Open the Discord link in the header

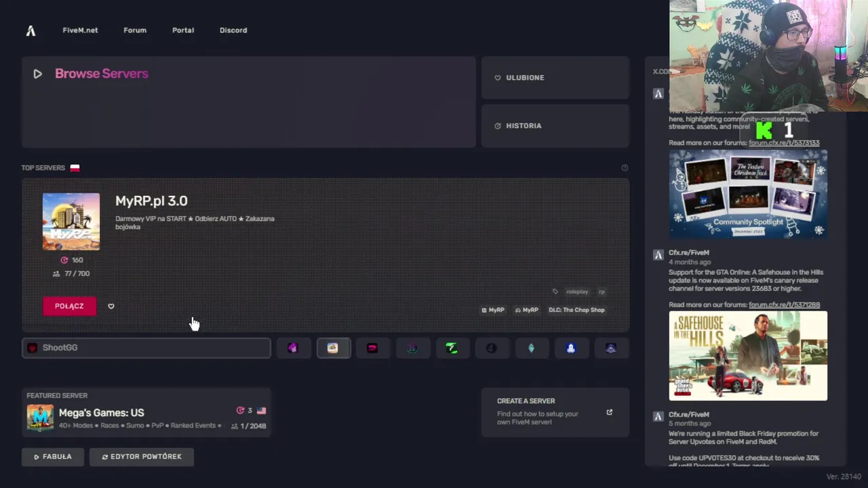click(233, 30)
